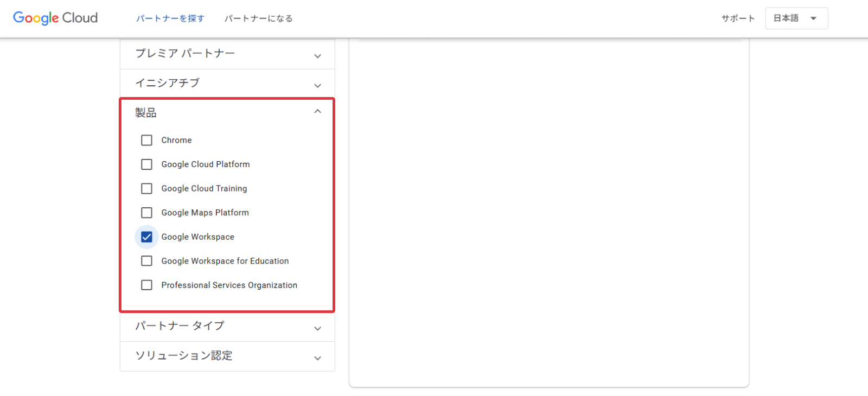
Task: Expand the プレミア パートナー section chevron
Action: [318, 56]
